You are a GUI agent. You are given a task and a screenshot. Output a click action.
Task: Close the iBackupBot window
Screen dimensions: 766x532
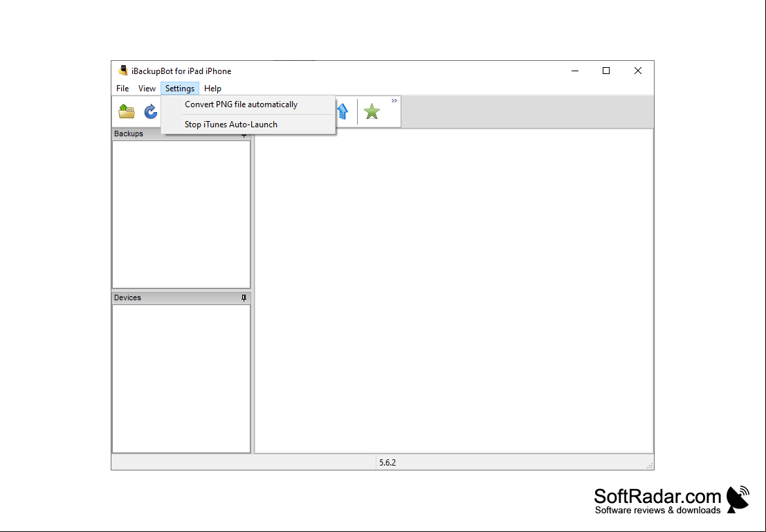click(x=637, y=71)
